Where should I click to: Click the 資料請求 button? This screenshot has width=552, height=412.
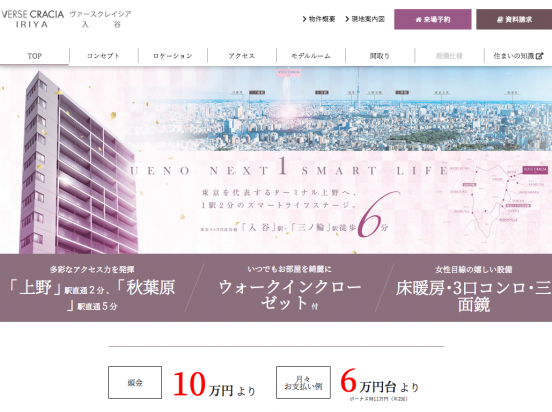point(514,19)
